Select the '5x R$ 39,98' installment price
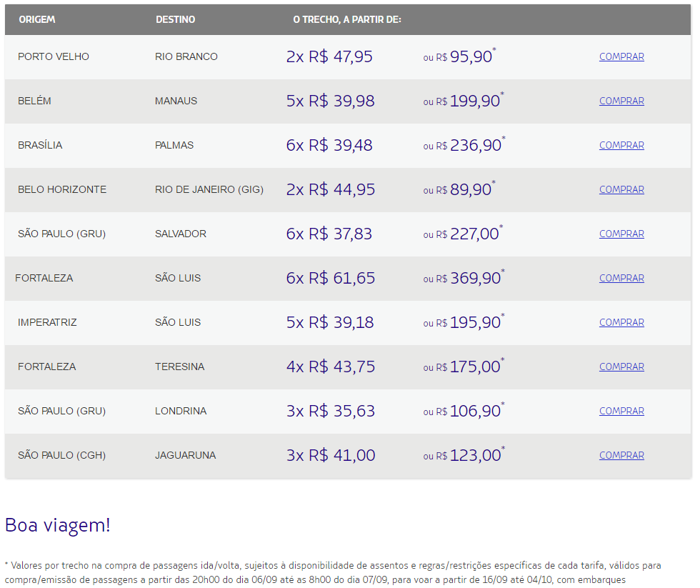 point(330,101)
